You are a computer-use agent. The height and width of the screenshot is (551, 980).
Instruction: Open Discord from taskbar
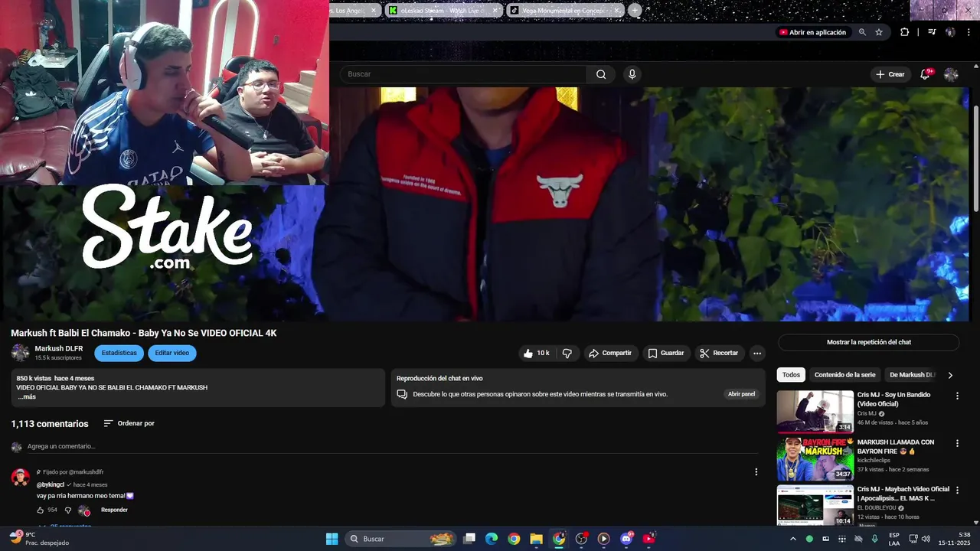(x=626, y=539)
